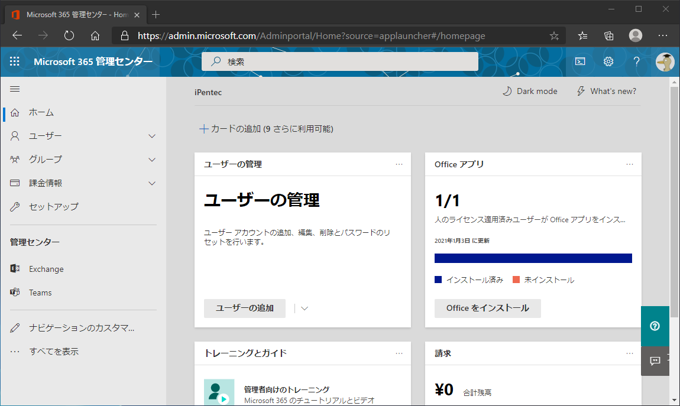The width and height of the screenshot is (680, 406).
Task: Toggle Dark mode
Action: (x=530, y=91)
